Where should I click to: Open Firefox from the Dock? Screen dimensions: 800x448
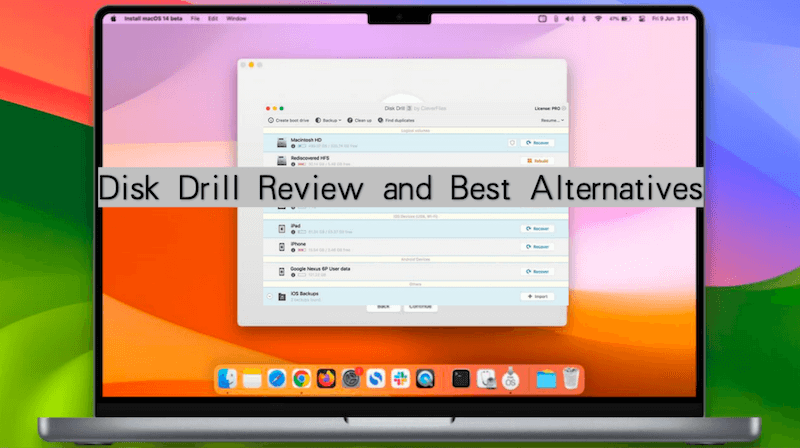[326, 379]
